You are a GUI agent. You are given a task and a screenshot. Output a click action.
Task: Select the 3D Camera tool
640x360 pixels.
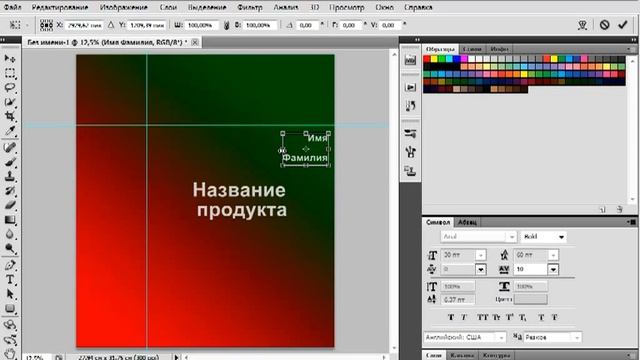(x=10, y=340)
